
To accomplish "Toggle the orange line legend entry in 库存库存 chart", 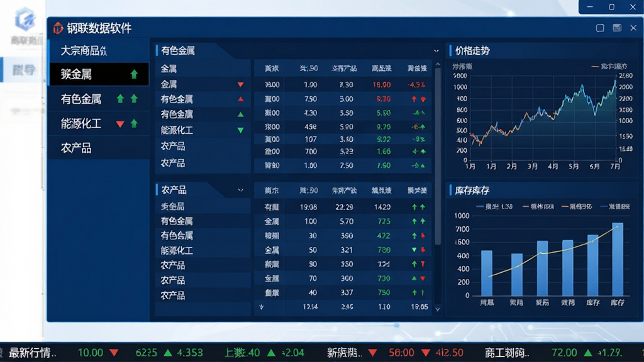I will (577, 206).
